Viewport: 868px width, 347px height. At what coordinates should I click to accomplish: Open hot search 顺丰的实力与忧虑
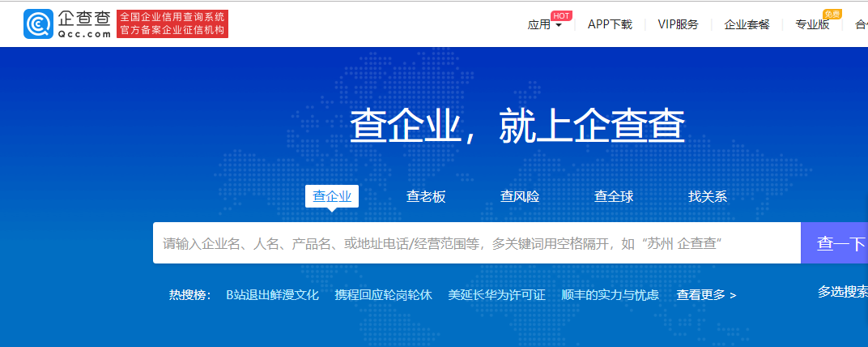coord(610,295)
